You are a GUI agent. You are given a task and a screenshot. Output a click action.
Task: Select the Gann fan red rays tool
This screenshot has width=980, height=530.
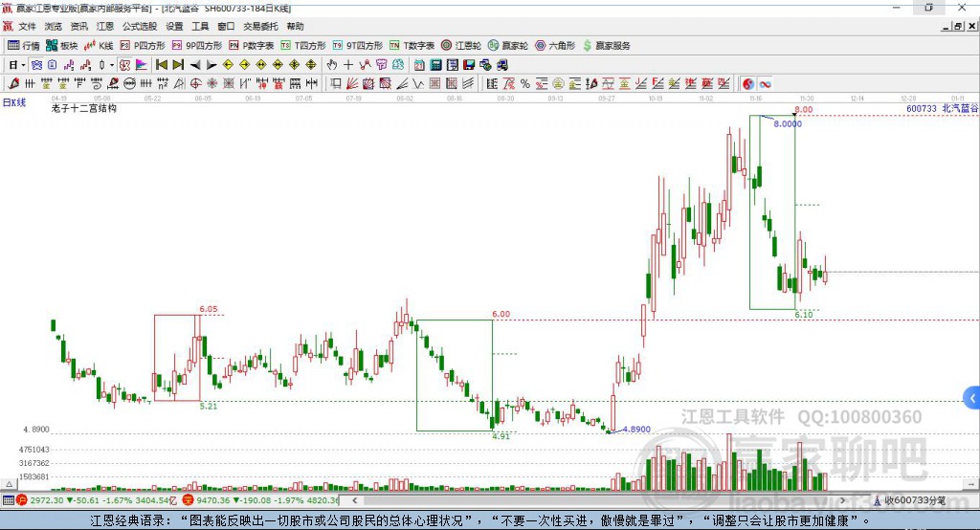pyautogui.click(x=352, y=84)
